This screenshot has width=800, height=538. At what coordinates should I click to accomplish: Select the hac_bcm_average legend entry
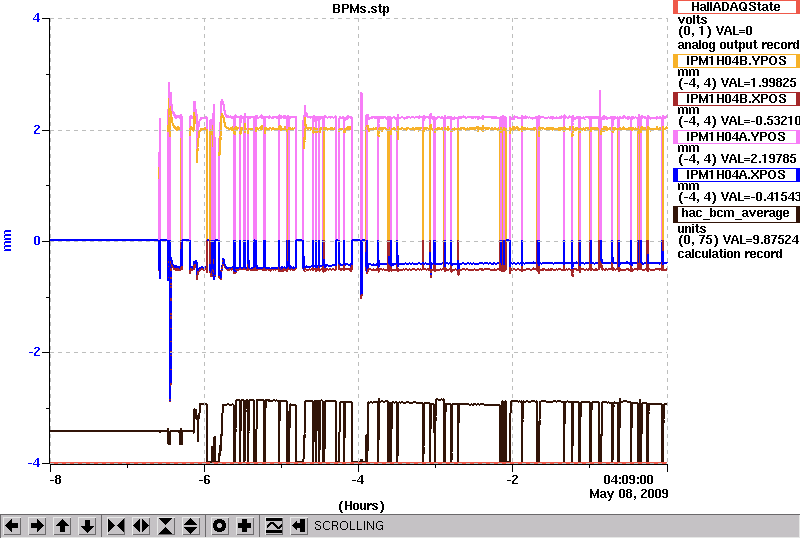pos(736,213)
